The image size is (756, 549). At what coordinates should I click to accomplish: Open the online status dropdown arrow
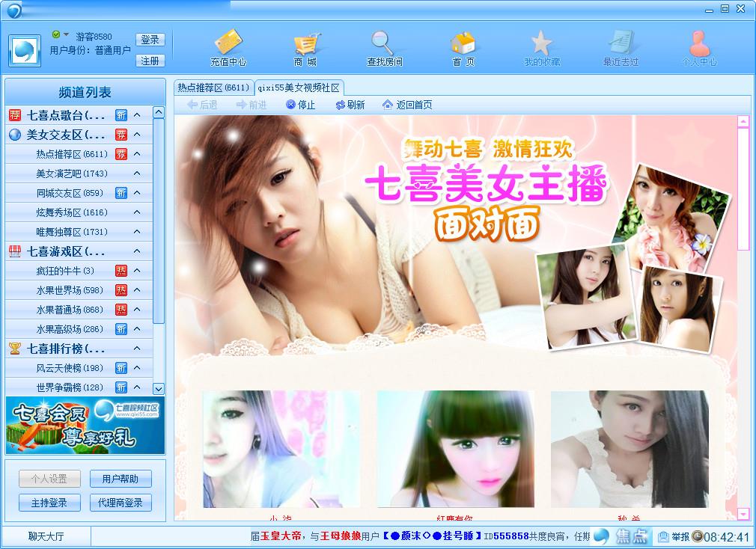[66, 34]
